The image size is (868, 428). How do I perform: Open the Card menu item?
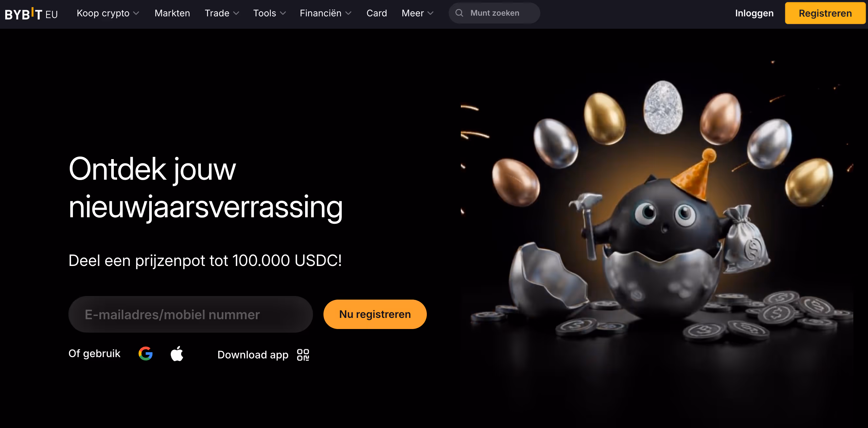[376, 13]
